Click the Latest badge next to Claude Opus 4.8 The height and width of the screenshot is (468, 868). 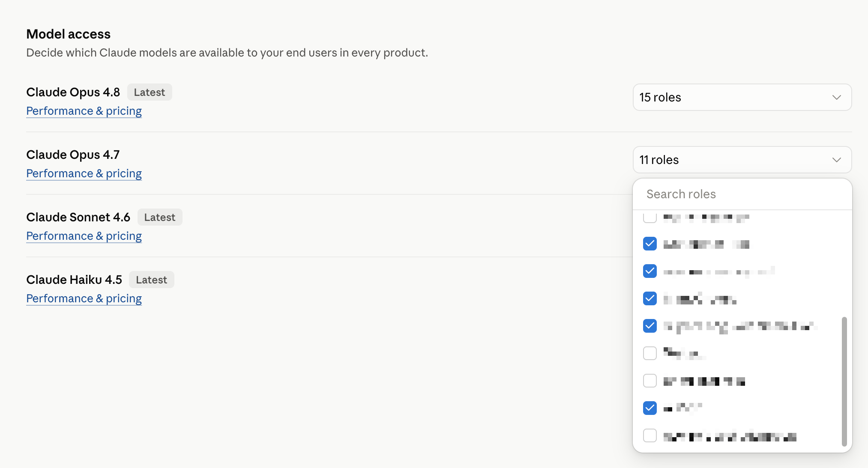(x=150, y=92)
